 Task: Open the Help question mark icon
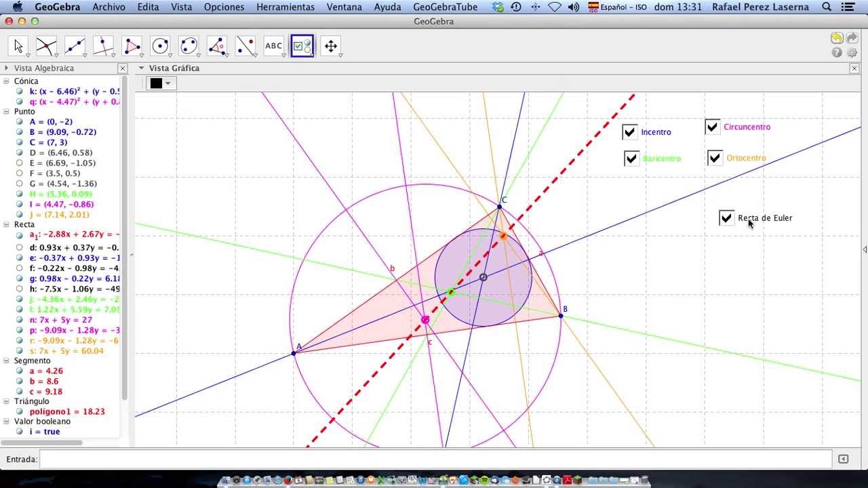coord(837,52)
